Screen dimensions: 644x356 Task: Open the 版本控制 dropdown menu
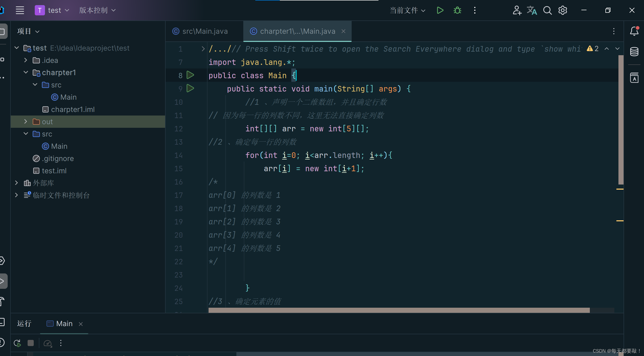[97, 10]
